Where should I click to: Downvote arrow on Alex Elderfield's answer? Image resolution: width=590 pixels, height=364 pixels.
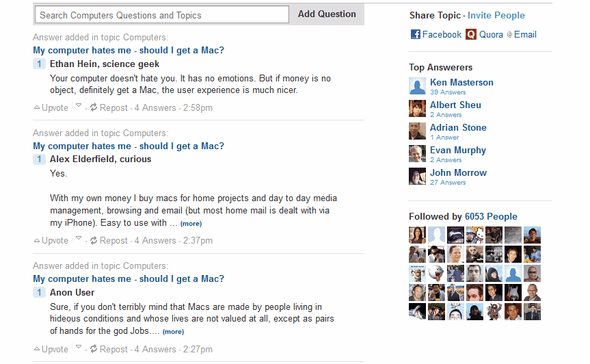[78, 238]
